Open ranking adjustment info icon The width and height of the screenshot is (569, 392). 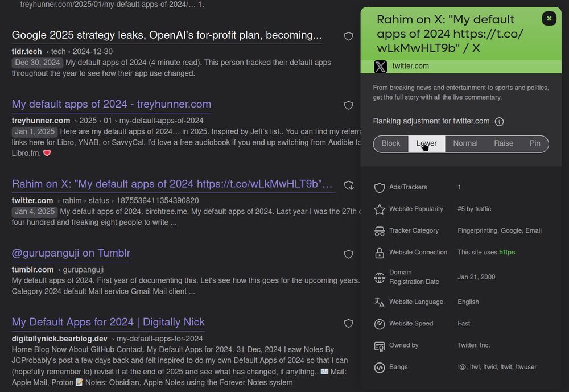[499, 122]
